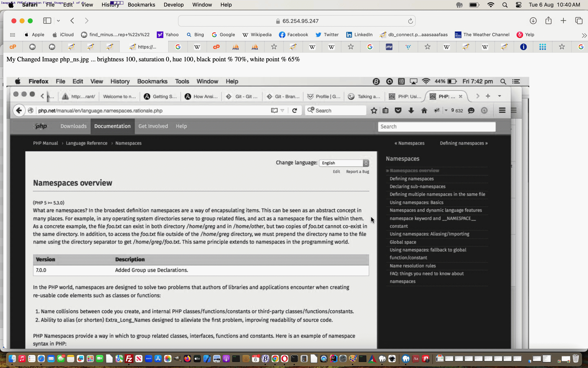This screenshot has height=368, width=588.
Task: Go forward with Safari's forward arrow
Action: [87, 21]
